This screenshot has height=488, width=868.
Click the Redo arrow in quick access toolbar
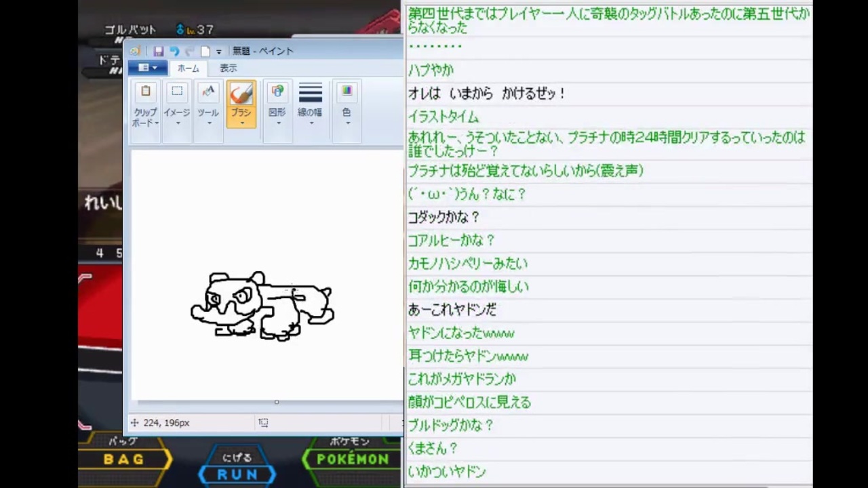coord(190,51)
